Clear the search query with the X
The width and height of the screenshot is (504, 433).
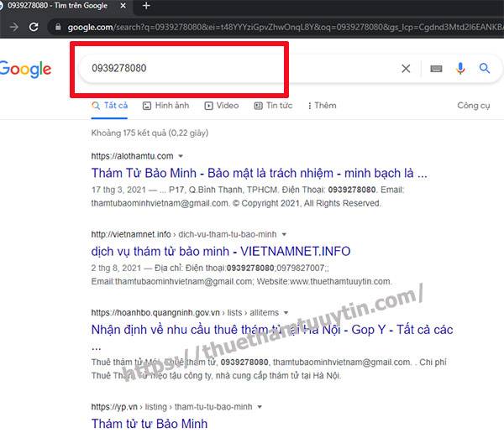point(406,69)
